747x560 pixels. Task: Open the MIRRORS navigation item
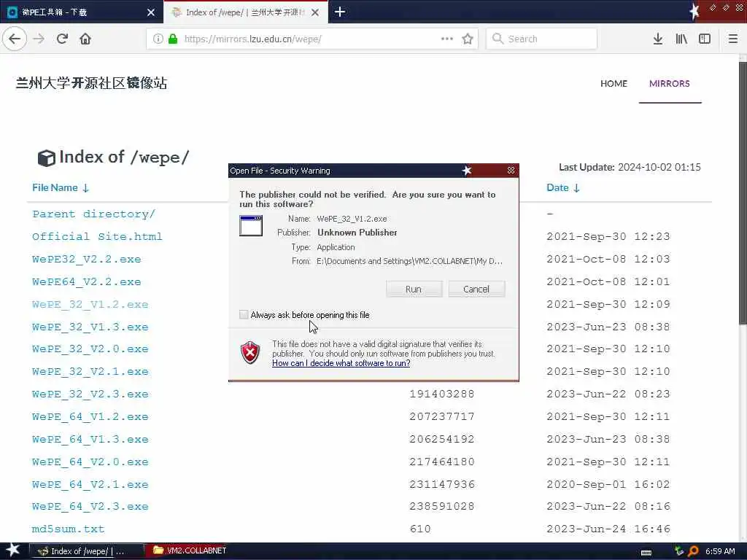pyautogui.click(x=670, y=83)
